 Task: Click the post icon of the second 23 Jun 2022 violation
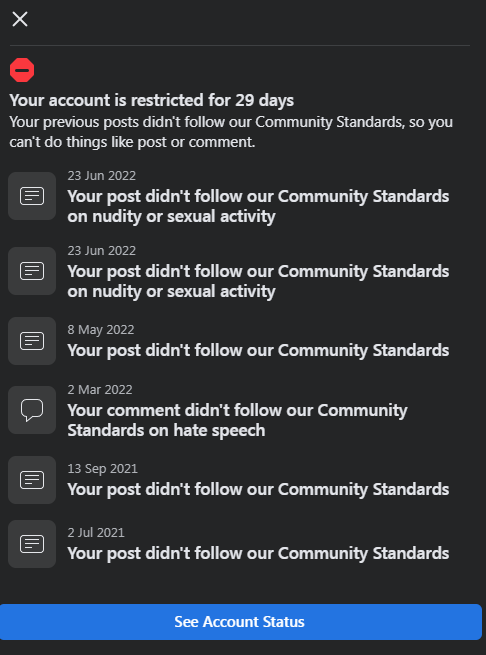point(32,271)
